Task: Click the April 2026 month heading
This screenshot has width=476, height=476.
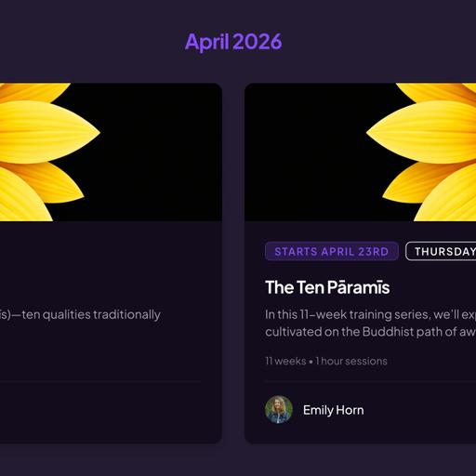Action: (233, 42)
